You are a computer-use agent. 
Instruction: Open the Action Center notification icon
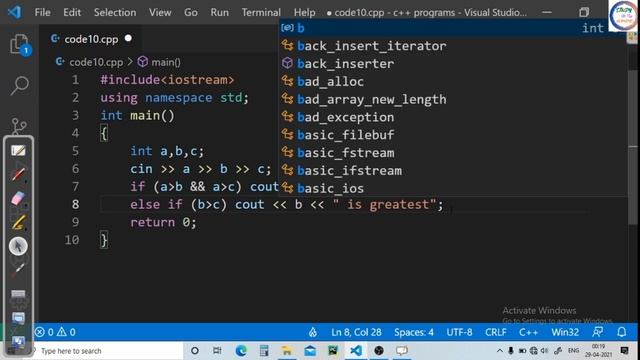pos(624,351)
